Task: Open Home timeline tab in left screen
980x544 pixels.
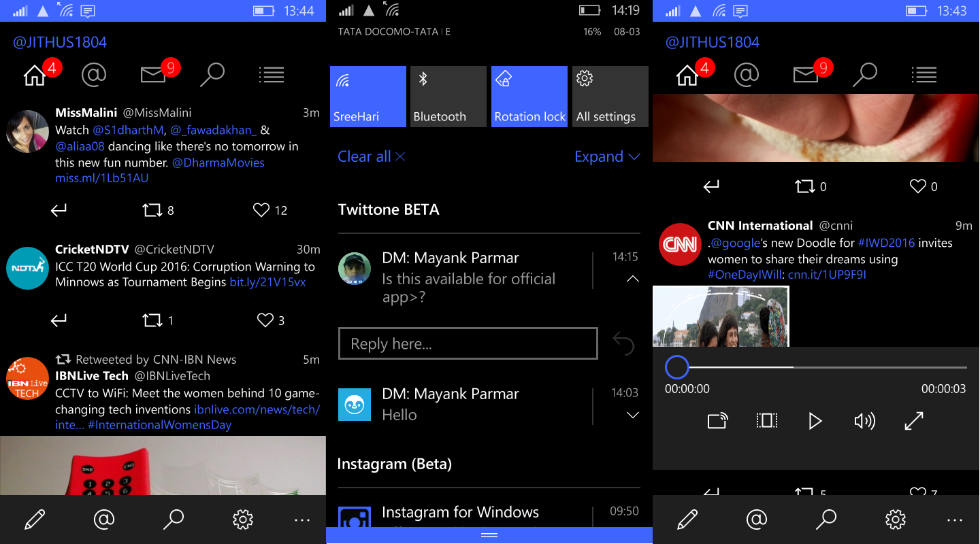Action: pyautogui.click(x=35, y=75)
